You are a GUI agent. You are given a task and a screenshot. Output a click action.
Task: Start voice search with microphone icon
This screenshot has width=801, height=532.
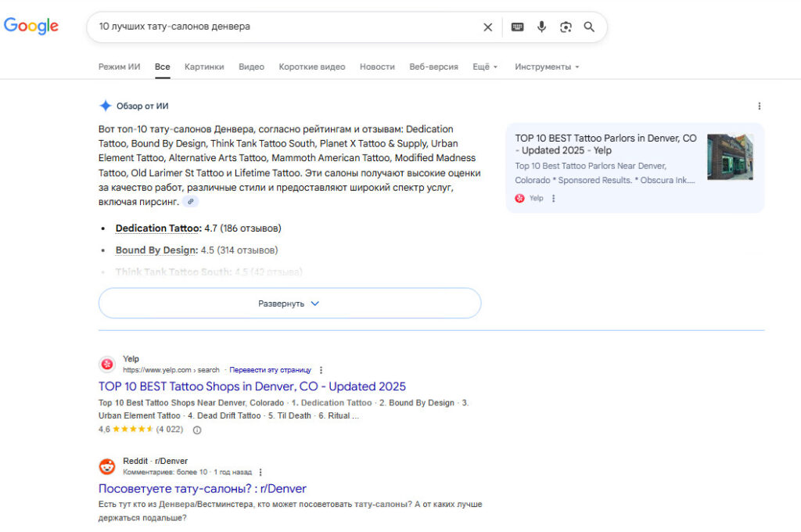coord(541,27)
